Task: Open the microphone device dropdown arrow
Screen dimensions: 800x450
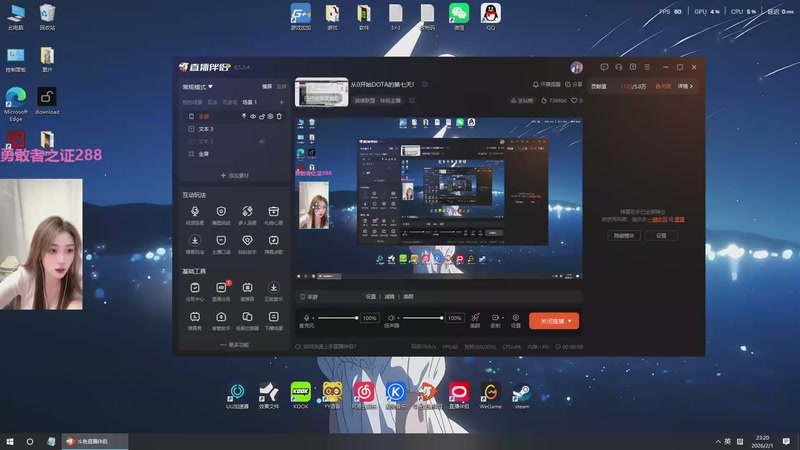Action: tap(313, 318)
